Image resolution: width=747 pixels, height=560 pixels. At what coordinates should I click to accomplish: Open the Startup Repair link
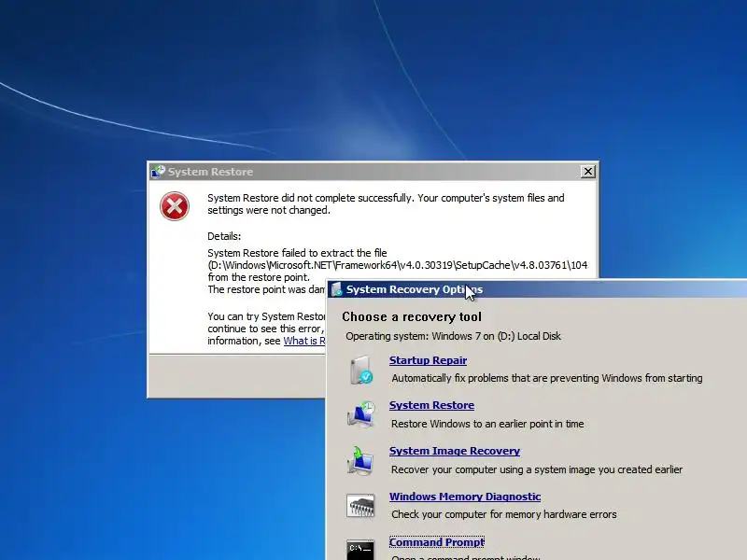428,360
